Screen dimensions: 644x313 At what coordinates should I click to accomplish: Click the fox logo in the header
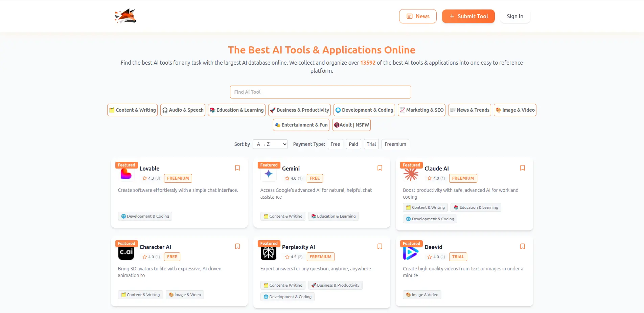tap(125, 16)
